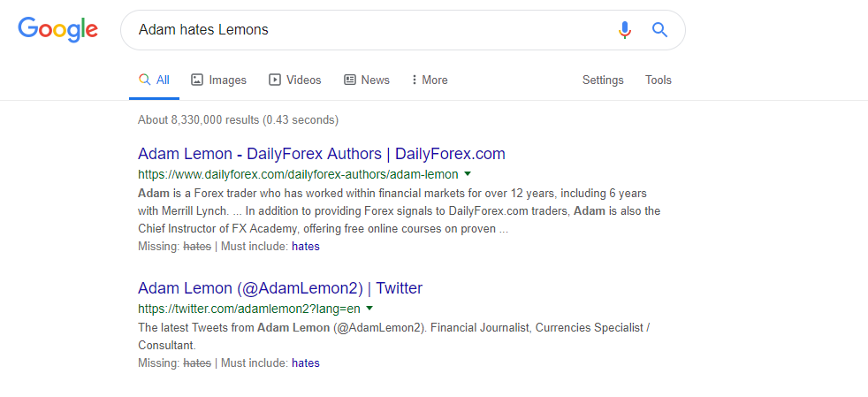This screenshot has width=868, height=397.
Task: Click the News tab newspaper icon
Action: 350,80
